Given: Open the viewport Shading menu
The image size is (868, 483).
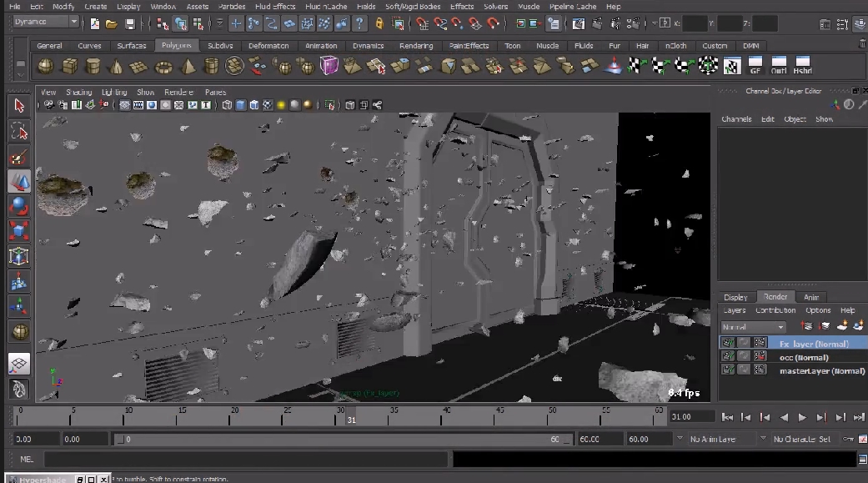Looking at the screenshot, I should click(78, 92).
